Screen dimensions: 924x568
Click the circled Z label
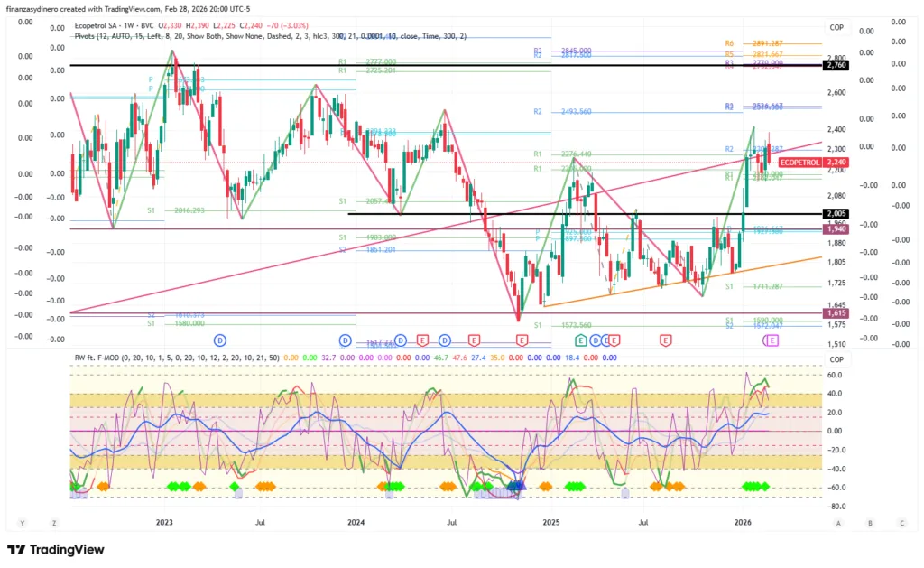click(x=54, y=523)
